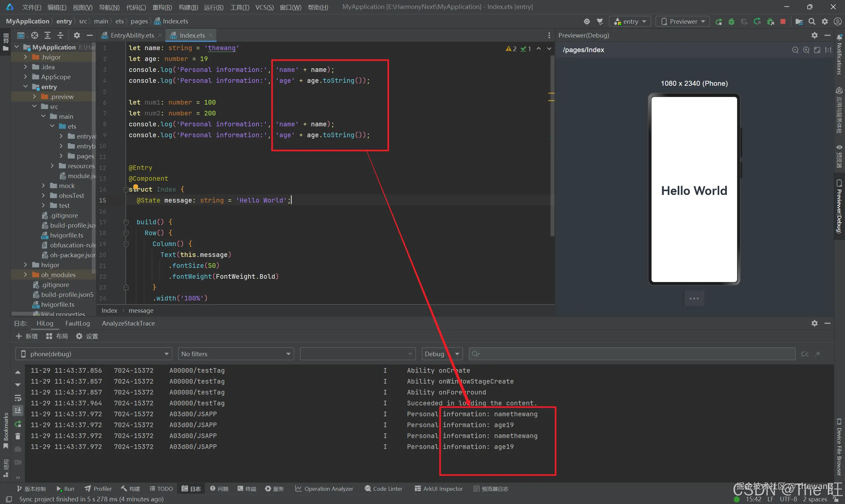Click the trash icon to clear logs

click(x=18, y=436)
